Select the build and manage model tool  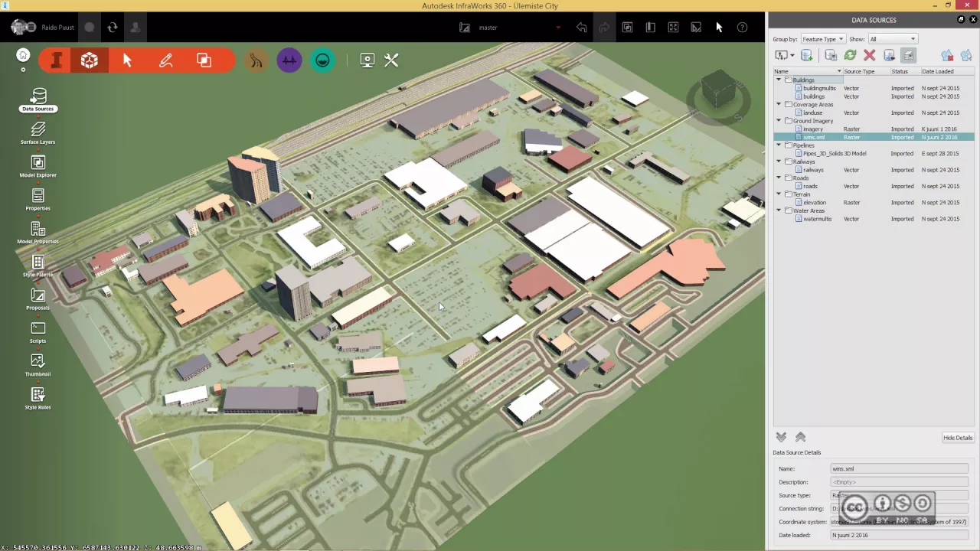pyautogui.click(x=56, y=60)
